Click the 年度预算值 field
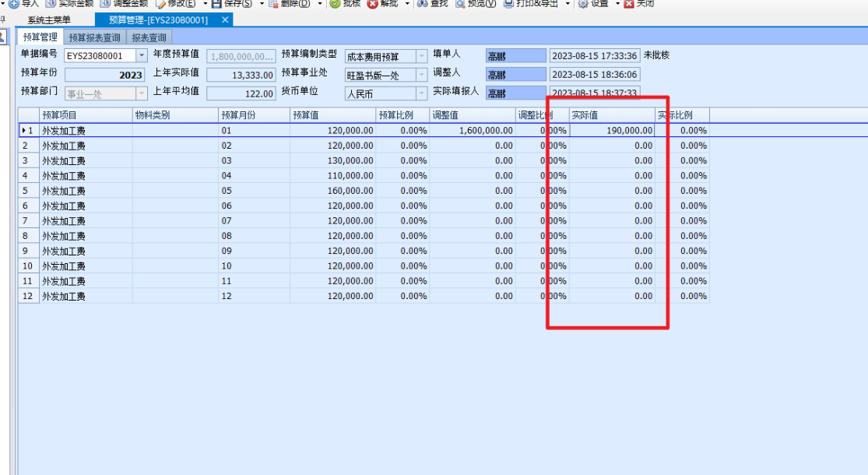 241,57
